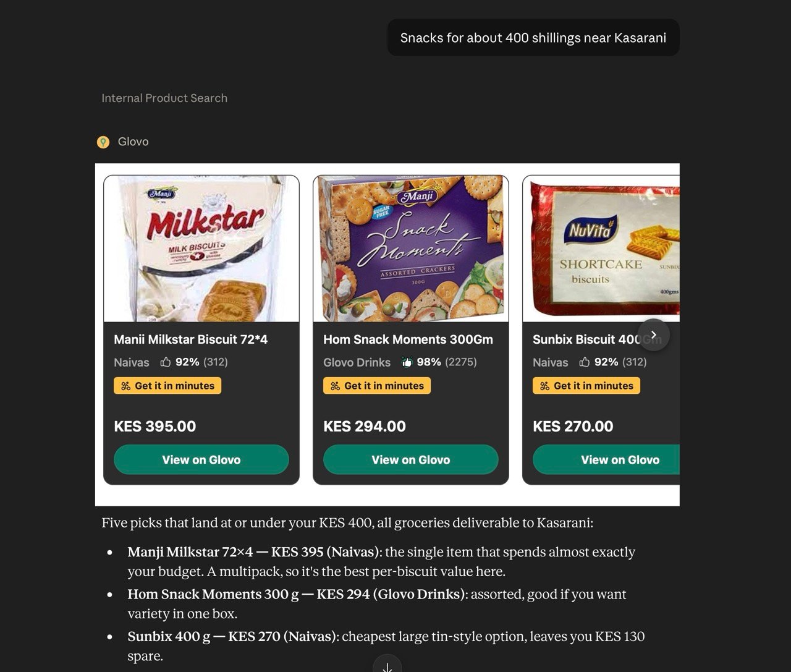Select the Glovo source label
This screenshot has height=672, width=791.
coord(133,142)
